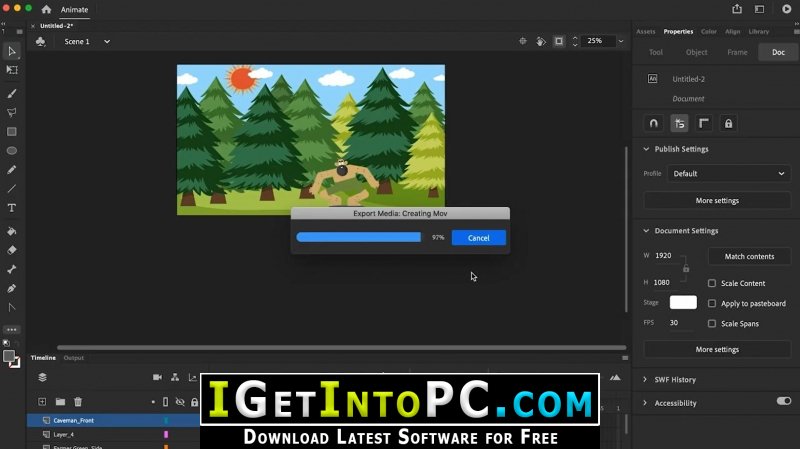Select the Subselection arrow tool
This screenshot has width=800, height=449.
click(12, 307)
